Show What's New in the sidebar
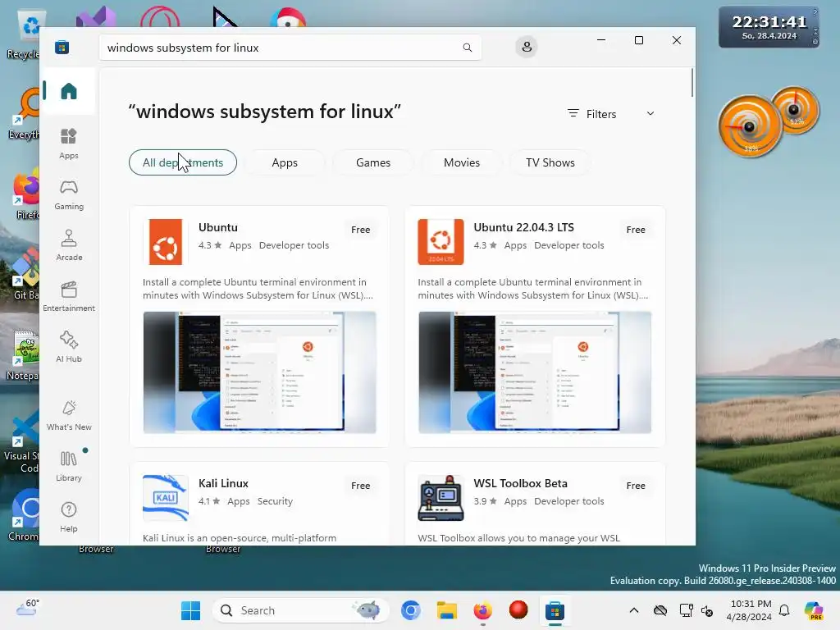Image resolution: width=840 pixels, height=630 pixels. tap(69, 416)
